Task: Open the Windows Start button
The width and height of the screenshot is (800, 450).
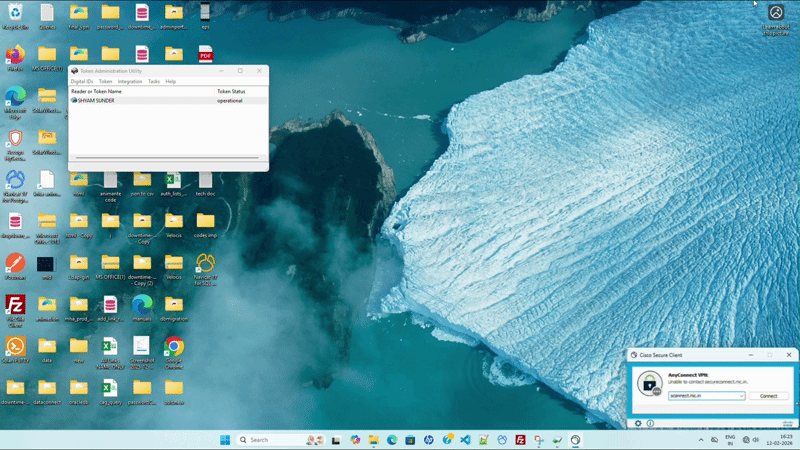Action: (224, 440)
